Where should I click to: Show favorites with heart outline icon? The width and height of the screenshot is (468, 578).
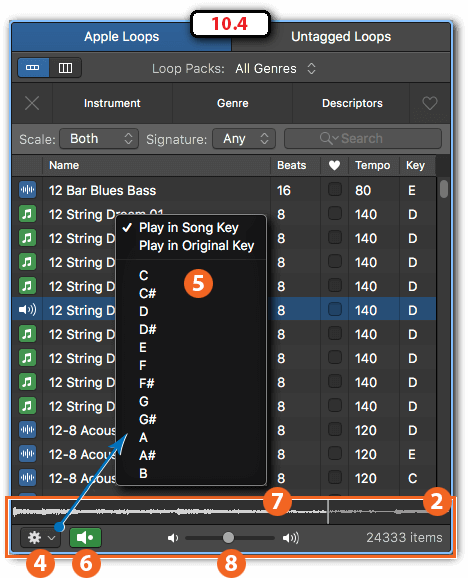pyautogui.click(x=430, y=103)
